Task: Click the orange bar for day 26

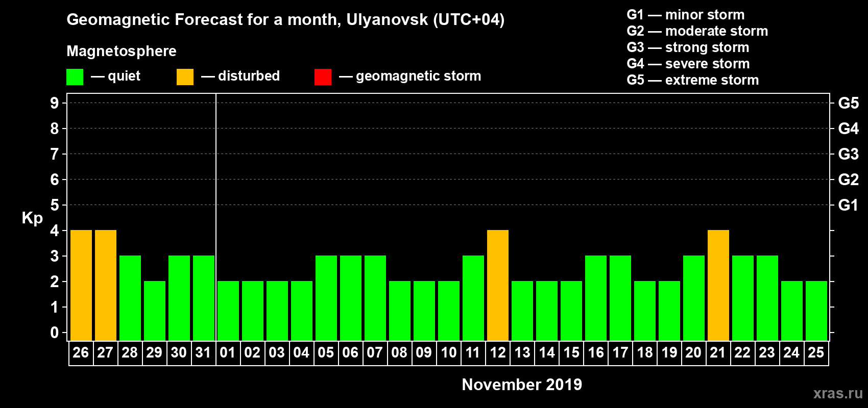Action: tap(81, 286)
